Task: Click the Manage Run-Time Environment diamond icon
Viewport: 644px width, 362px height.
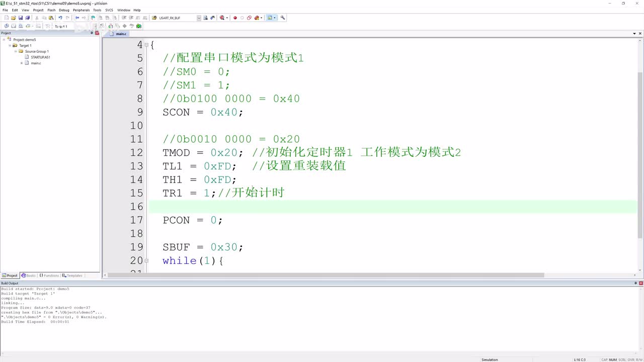Action: click(125, 26)
